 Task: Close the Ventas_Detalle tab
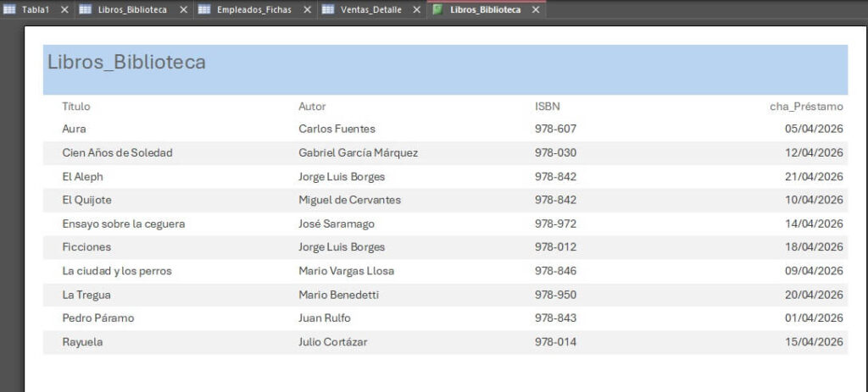(417, 9)
